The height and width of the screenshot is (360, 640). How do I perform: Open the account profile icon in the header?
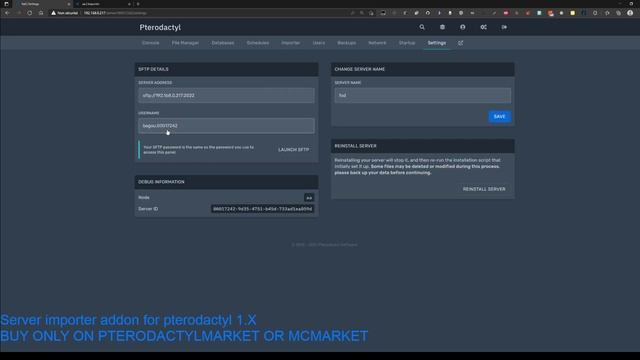462,27
